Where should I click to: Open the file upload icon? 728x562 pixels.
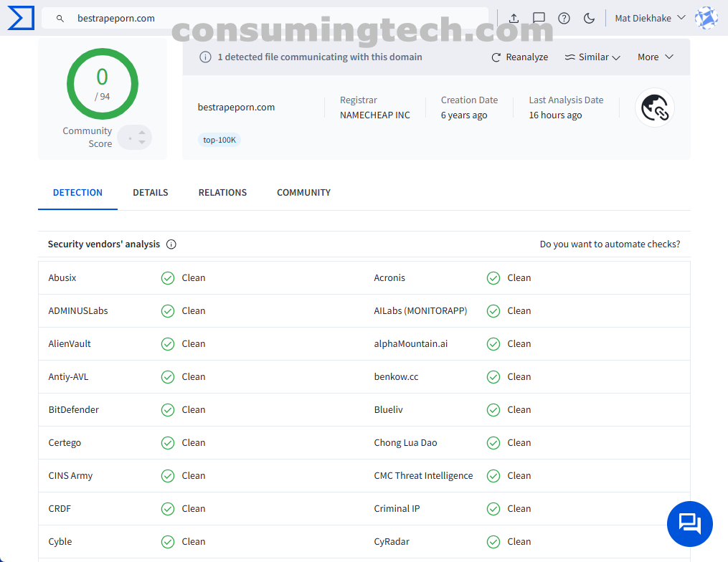pos(514,19)
